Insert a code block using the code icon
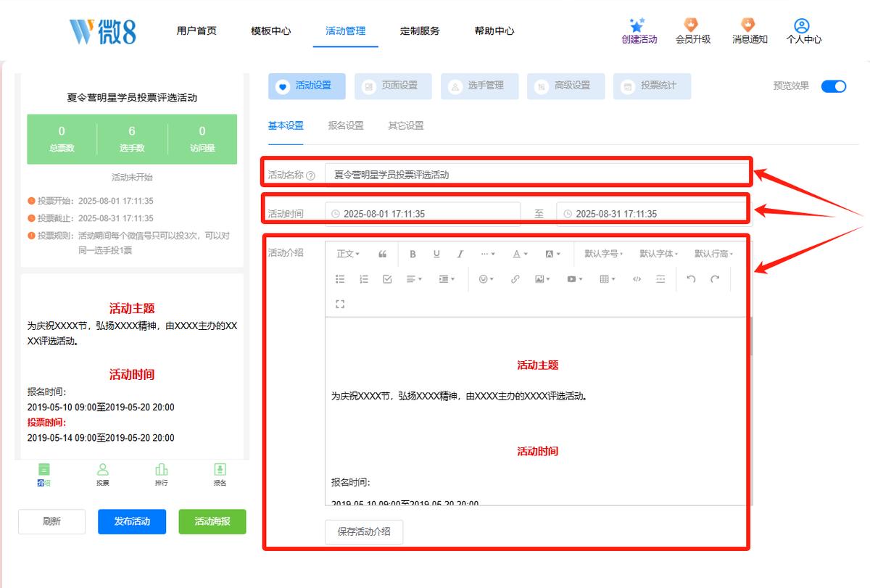870x588 pixels. click(x=637, y=279)
